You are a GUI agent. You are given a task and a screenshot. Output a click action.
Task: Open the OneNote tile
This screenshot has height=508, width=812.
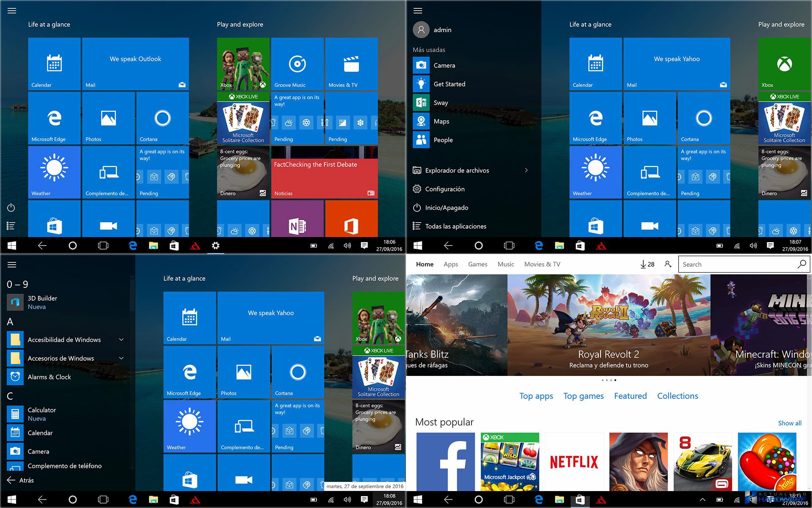coord(297,219)
